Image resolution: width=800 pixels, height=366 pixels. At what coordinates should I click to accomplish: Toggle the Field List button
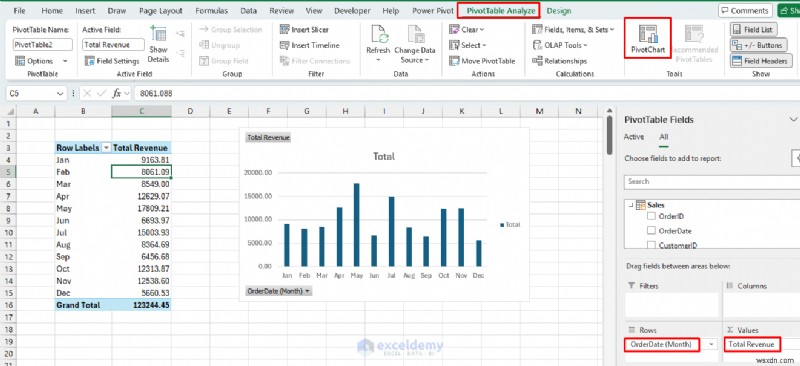tap(753, 30)
